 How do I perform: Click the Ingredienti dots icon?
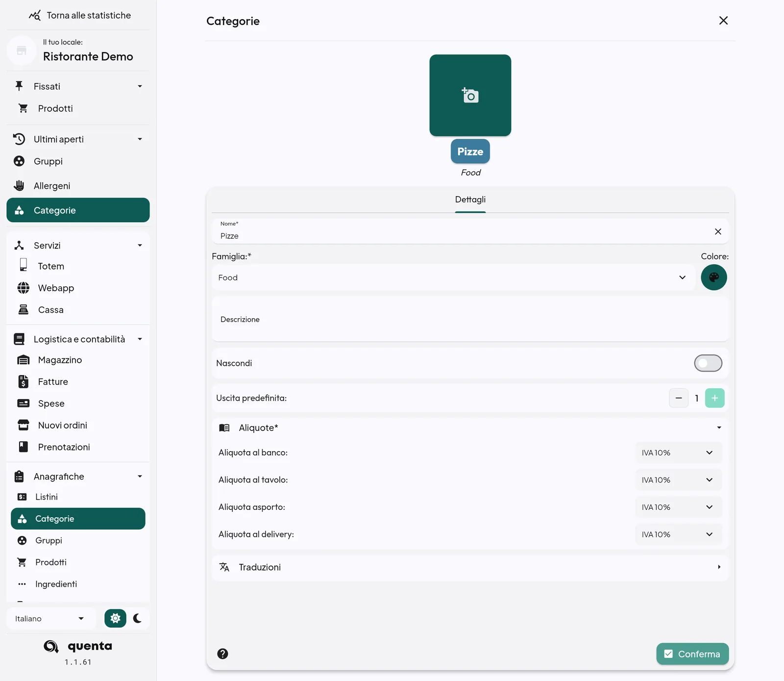coord(22,584)
